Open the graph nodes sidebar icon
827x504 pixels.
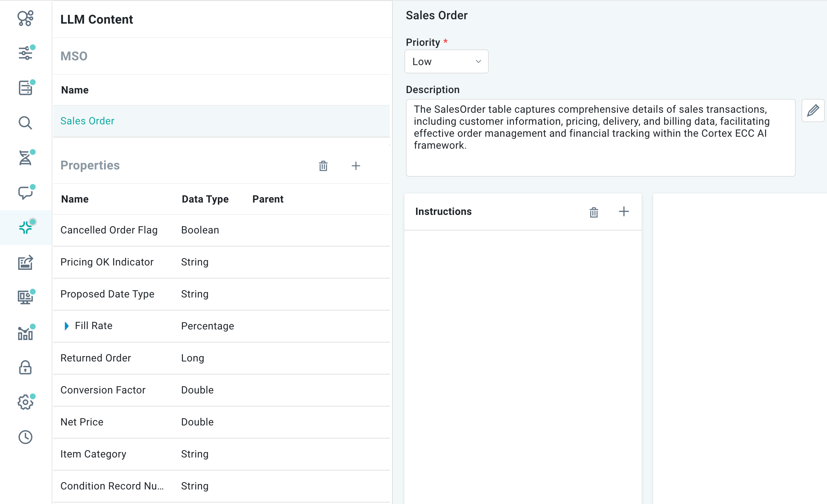25,18
